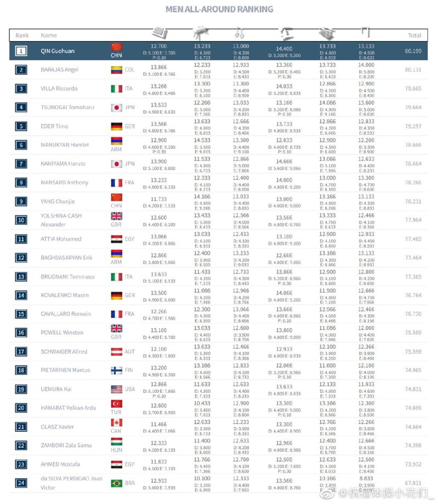Select the horizontal bar apparatus icon
The height and width of the screenshot is (504, 438).
(365, 31)
